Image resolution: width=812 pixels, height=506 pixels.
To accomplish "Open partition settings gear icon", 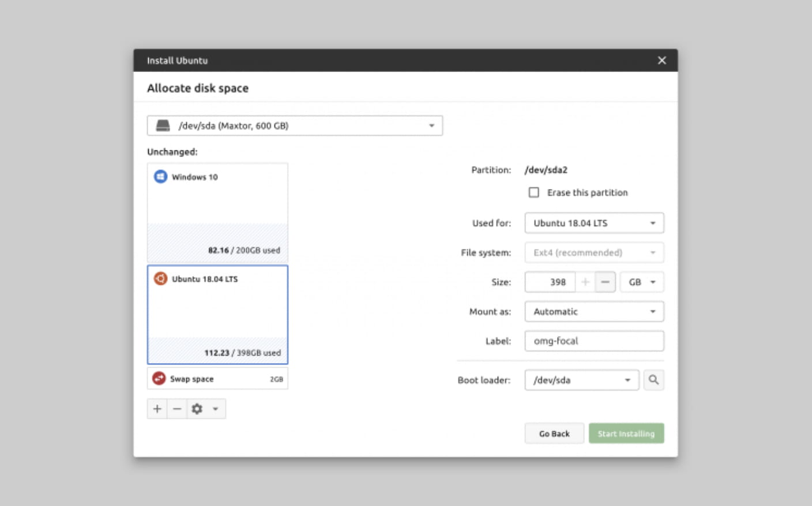I will click(x=197, y=409).
